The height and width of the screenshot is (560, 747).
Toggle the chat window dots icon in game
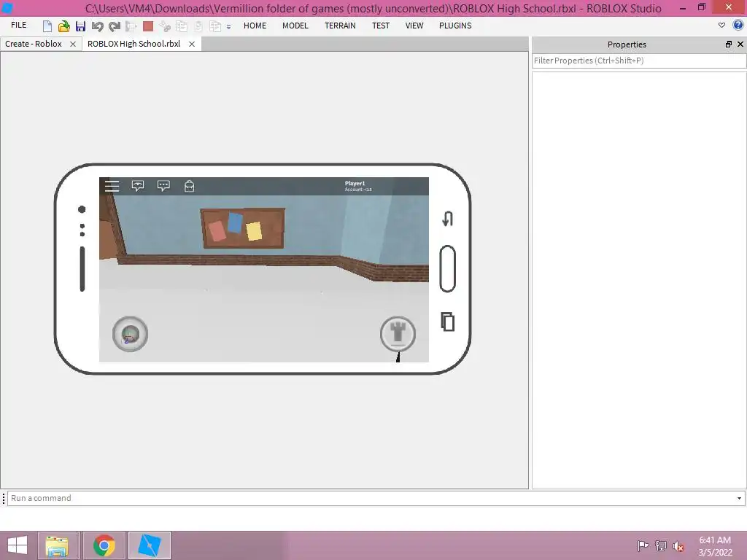pos(163,186)
